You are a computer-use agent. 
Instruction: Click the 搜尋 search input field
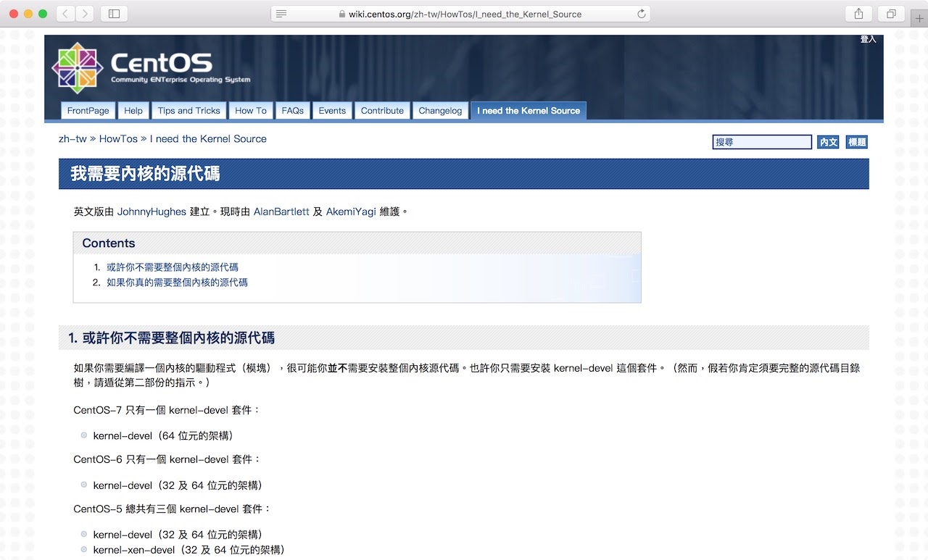(x=762, y=142)
